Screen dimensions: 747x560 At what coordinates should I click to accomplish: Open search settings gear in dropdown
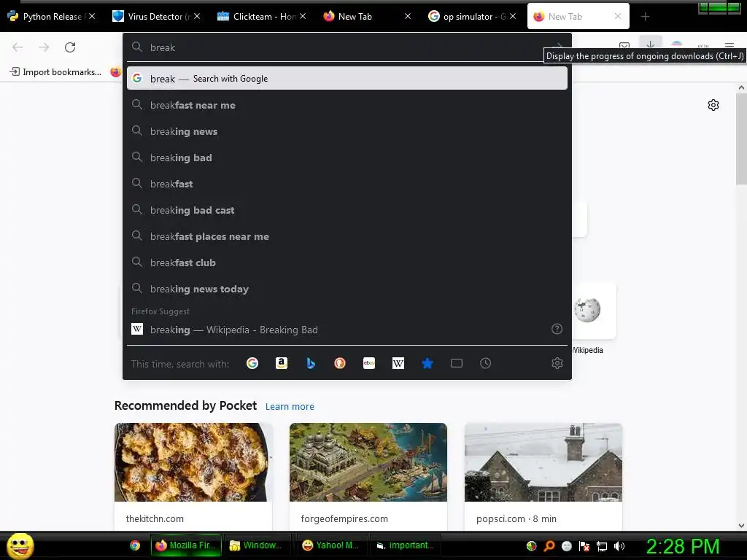tap(557, 363)
